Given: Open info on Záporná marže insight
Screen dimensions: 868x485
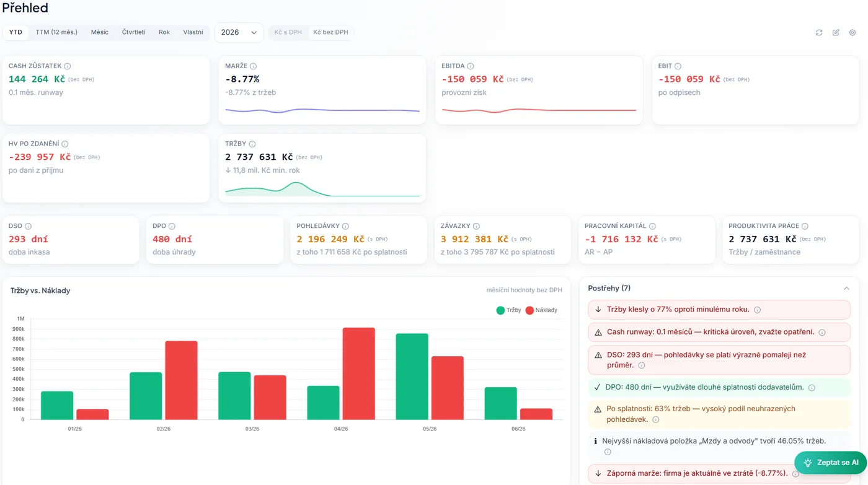Looking at the screenshot, I should pos(795,474).
